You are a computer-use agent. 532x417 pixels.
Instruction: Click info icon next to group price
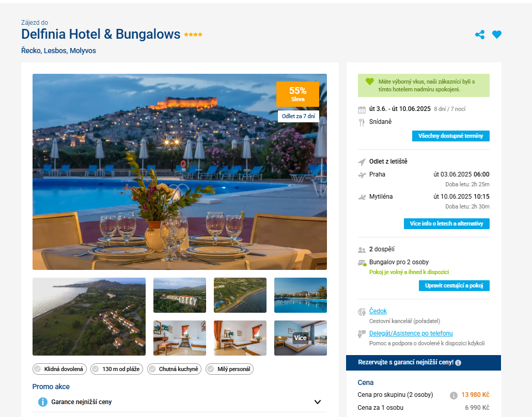click(453, 395)
